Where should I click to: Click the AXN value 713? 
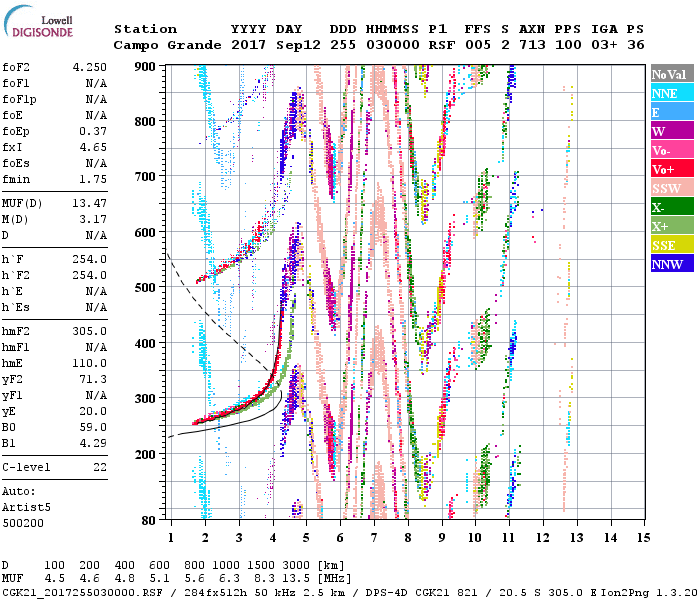tap(532, 45)
